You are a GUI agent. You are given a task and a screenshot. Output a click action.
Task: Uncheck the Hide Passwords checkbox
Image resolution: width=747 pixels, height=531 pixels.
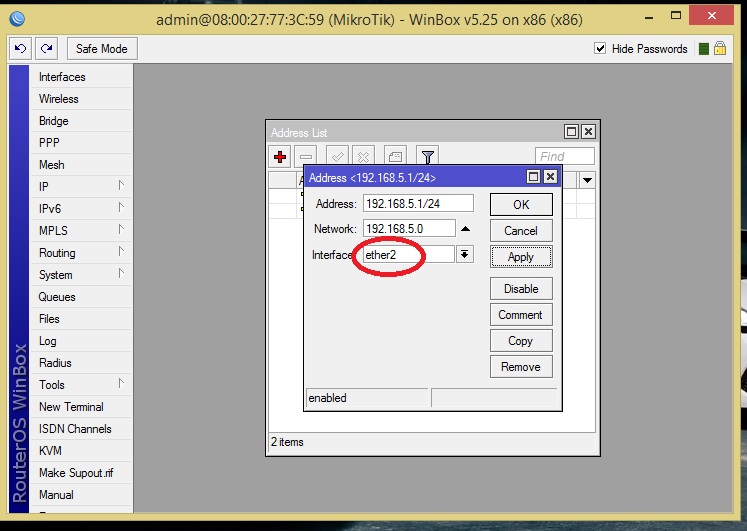pos(600,48)
